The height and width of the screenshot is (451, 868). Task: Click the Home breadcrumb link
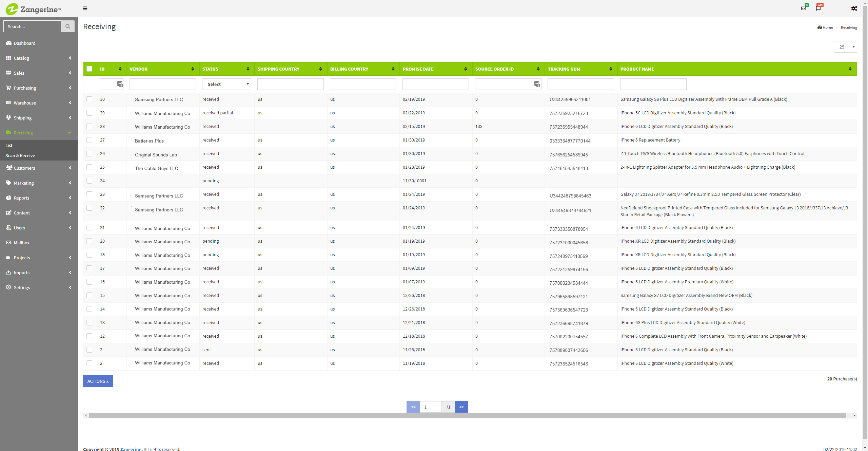[x=827, y=27]
